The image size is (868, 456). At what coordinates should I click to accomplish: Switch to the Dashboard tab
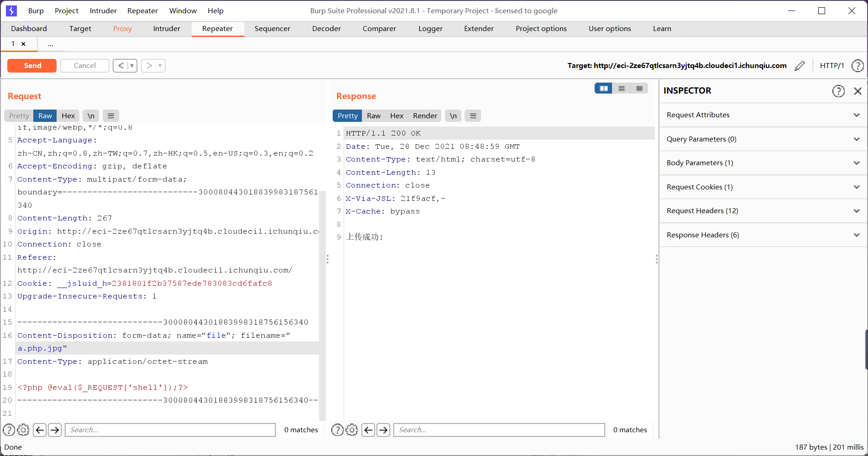coord(29,29)
